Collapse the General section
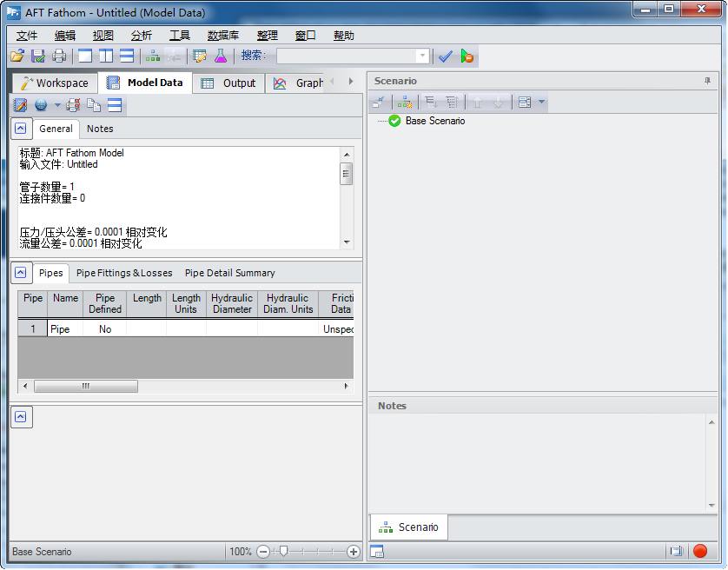 point(21,129)
